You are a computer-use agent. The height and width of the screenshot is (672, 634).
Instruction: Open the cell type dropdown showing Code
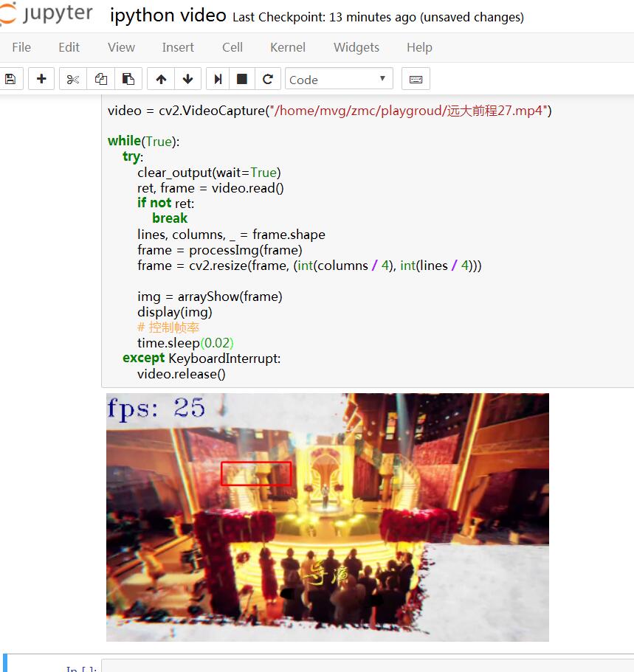click(x=338, y=78)
